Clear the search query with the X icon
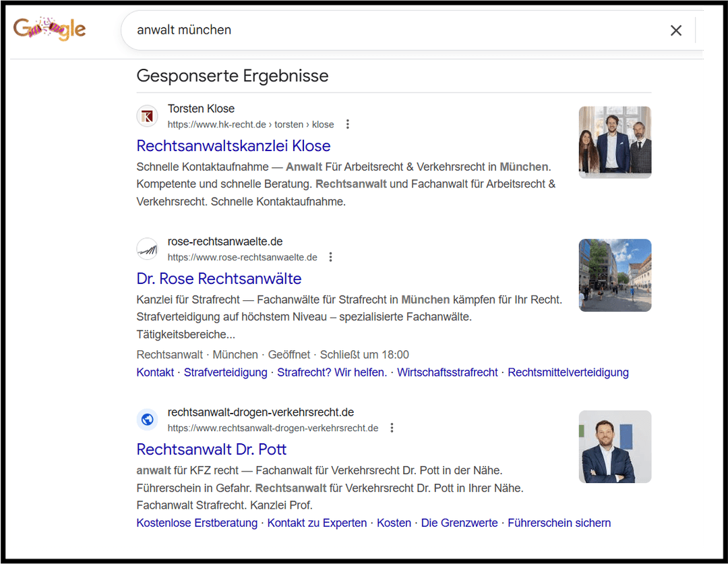This screenshot has height=564, width=728. click(x=676, y=30)
